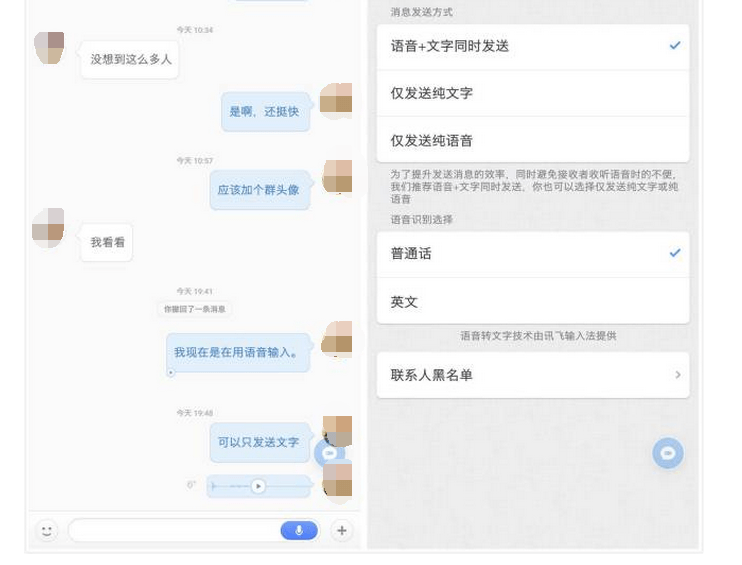The height and width of the screenshot is (565, 742).
Task: Click the avatar next to "我看看" message
Action: (48, 228)
